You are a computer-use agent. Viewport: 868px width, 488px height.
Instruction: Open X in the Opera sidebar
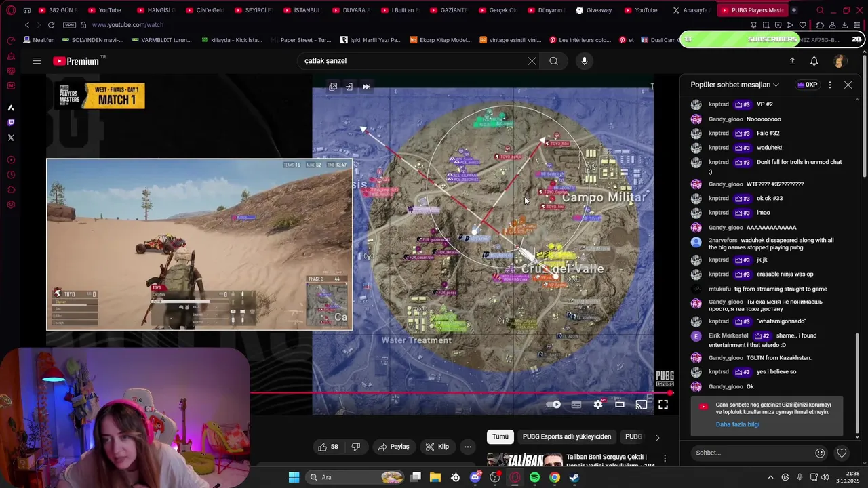[11, 138]
